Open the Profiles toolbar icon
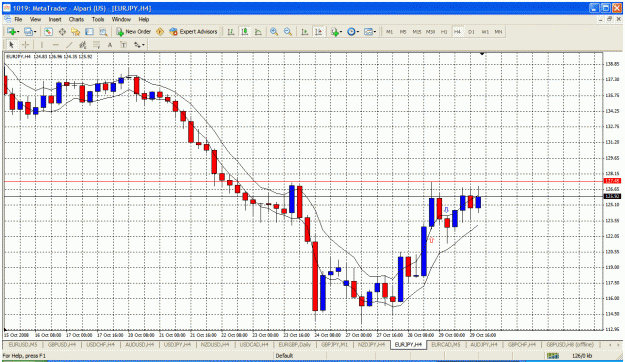The height and width of the screenshot is (362, 625). tap(28, 31)
